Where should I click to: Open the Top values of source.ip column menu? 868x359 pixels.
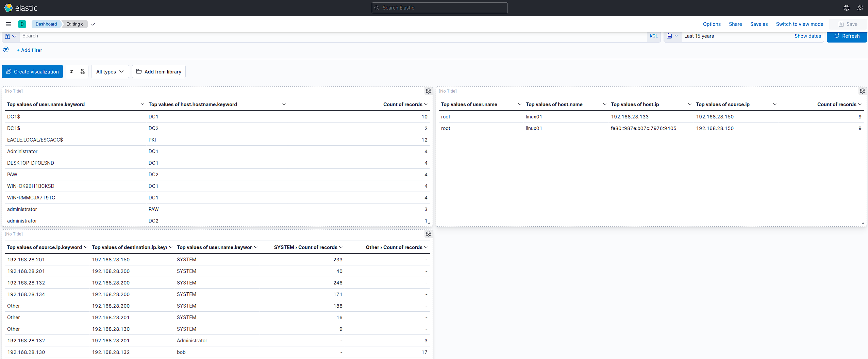pos(774,104)
